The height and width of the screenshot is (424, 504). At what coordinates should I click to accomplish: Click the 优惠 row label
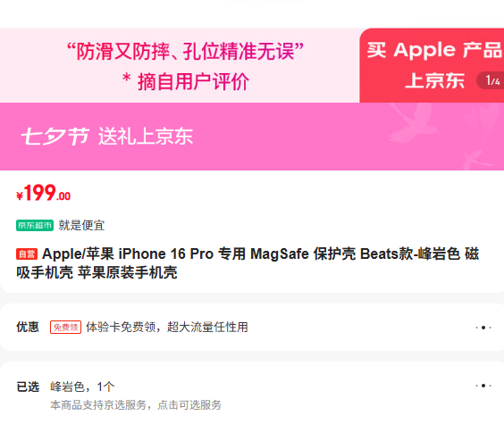28,327
